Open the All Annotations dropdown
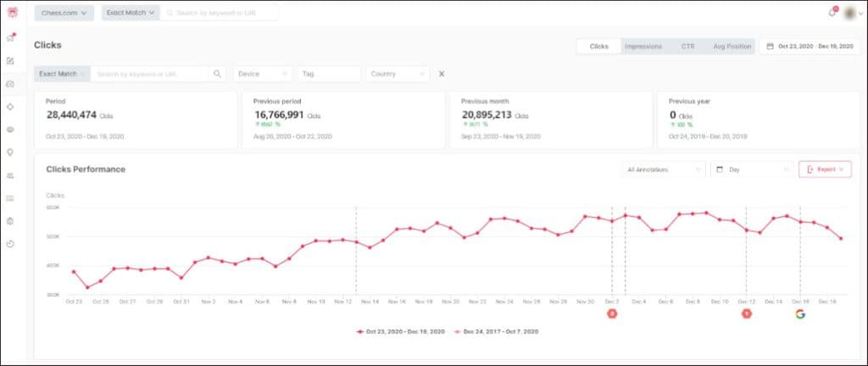The height and width of the screenshot is (366, 868). click(663, 169)
